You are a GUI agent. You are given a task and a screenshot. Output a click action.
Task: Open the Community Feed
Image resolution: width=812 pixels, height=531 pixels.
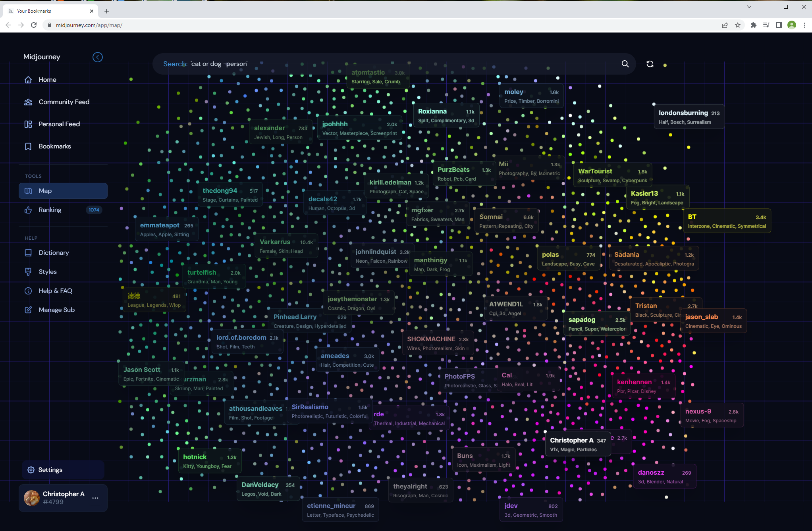(64, 102)
